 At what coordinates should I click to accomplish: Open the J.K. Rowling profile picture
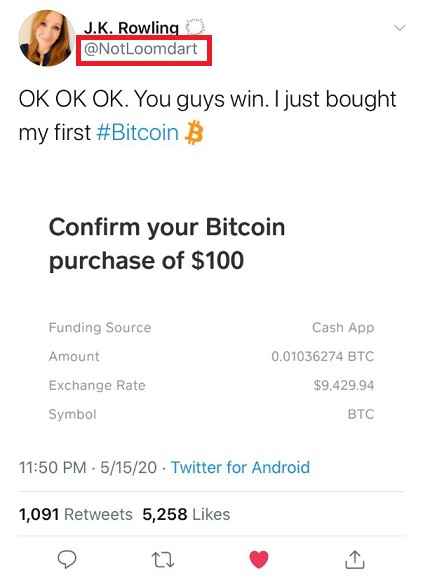[46, 38]
